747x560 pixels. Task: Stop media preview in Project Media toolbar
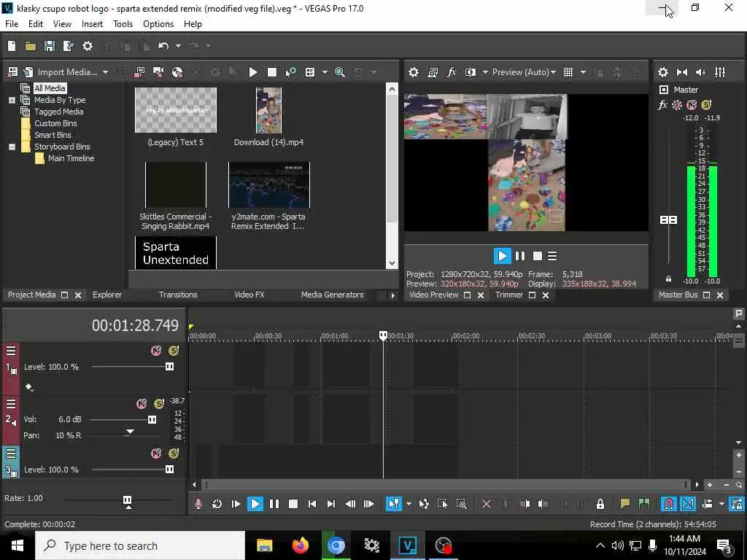(272, 72)
